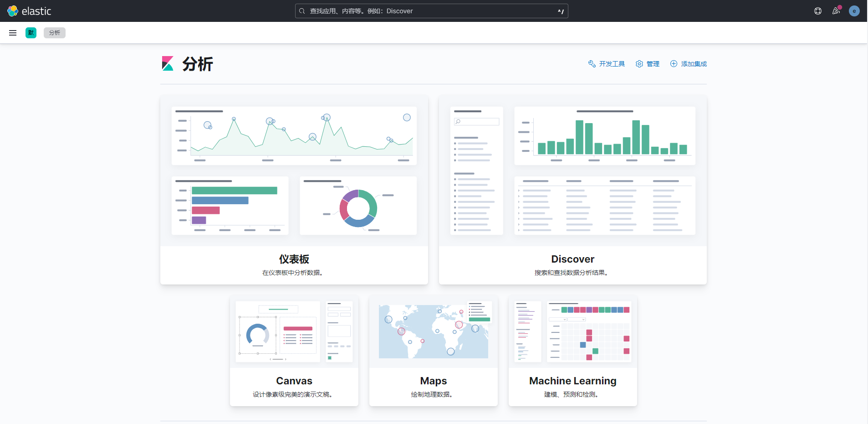Click the plus icon for 添加集成
The height and width of the screenshot is (424, 868).
click(674, 64)
